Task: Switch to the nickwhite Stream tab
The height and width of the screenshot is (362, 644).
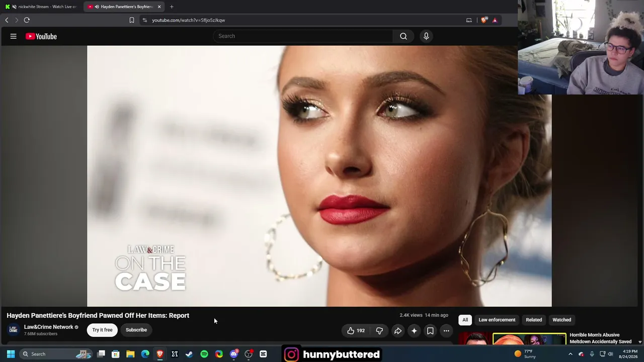Action: pyautogui.click(x=41, y=7)
